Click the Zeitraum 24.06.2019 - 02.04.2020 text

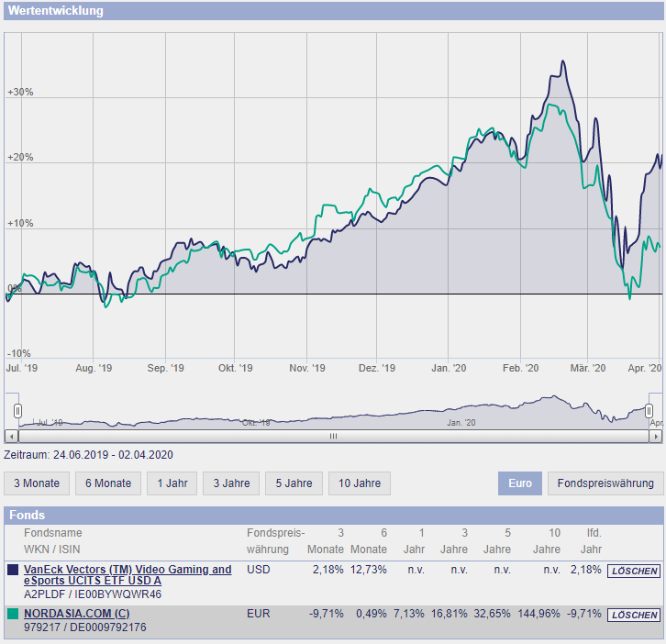pos(88,455)
